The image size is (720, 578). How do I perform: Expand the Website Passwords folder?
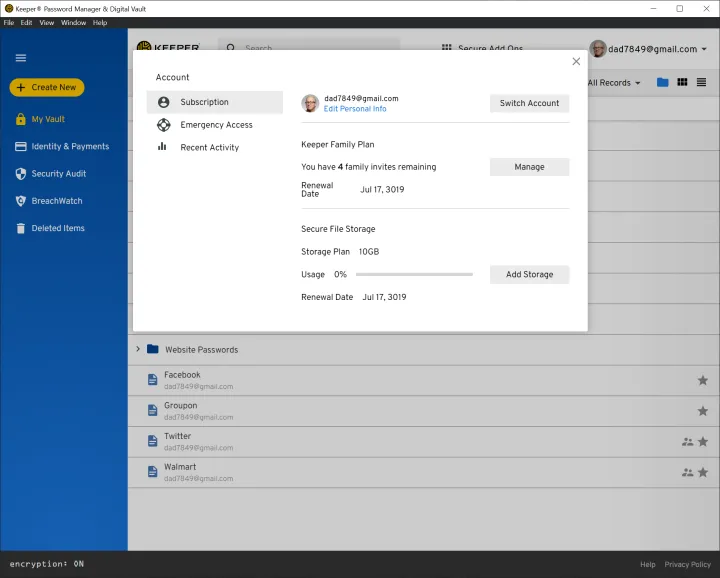click(138, 350)
